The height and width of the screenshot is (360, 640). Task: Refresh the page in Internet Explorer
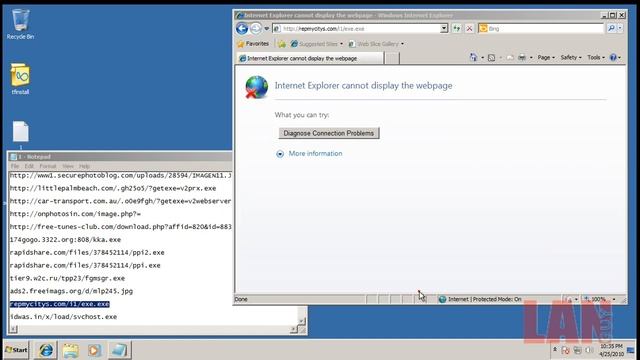(x=456, y=29)
